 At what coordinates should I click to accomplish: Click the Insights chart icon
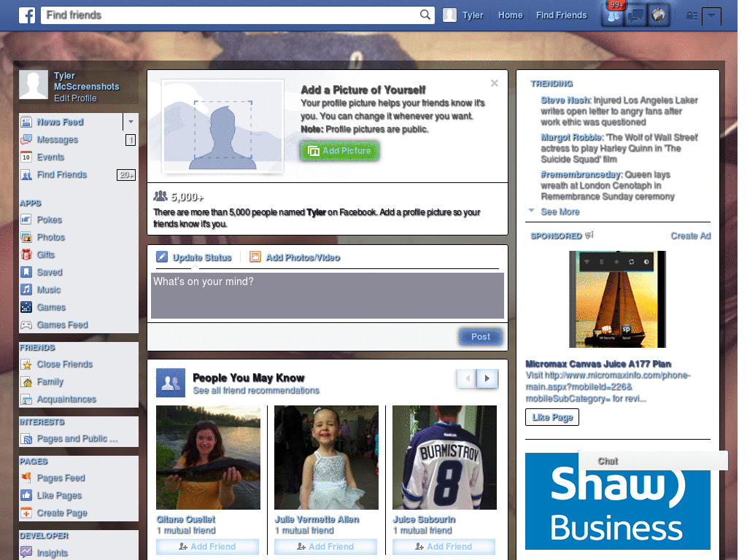26,553
